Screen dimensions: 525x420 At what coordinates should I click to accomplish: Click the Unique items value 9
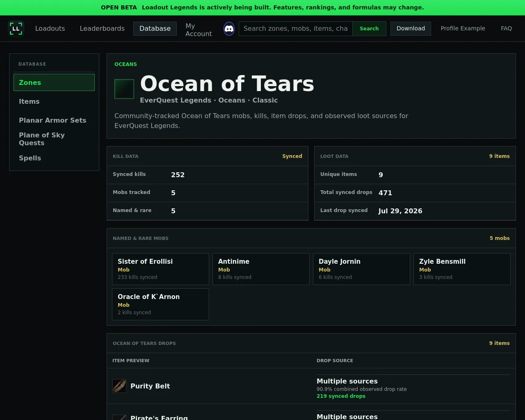[x=381, y=175]
